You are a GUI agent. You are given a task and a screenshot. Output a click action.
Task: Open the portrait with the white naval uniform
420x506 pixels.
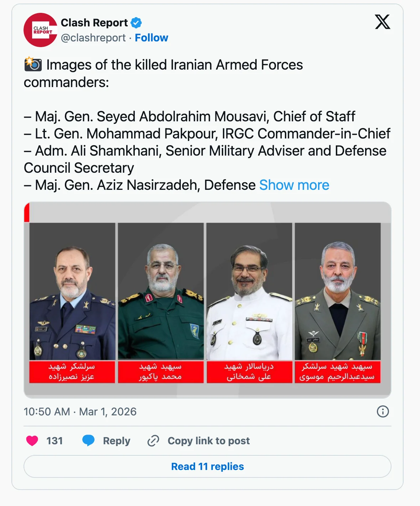(249, 292)
